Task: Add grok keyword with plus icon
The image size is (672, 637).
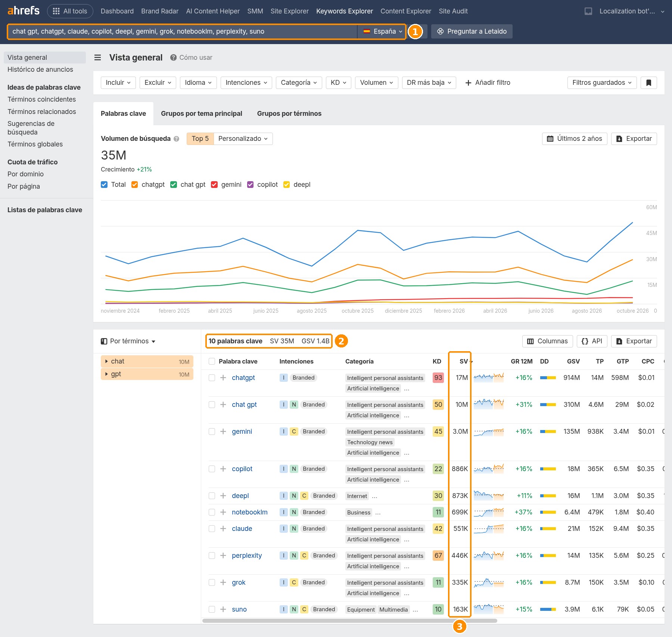Action: point(223,582)
